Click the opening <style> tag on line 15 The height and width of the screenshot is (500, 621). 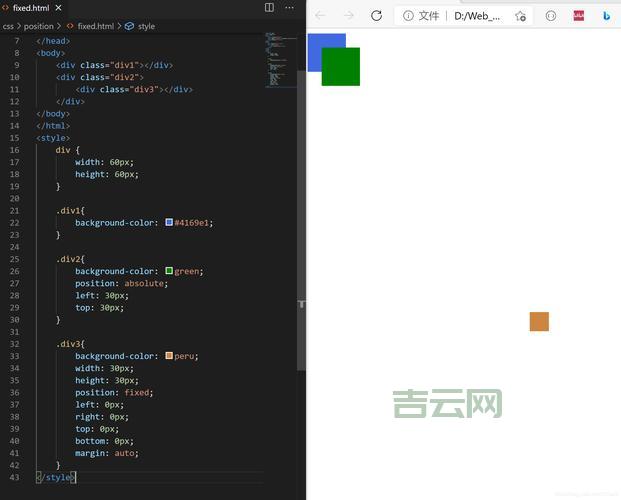53,138
